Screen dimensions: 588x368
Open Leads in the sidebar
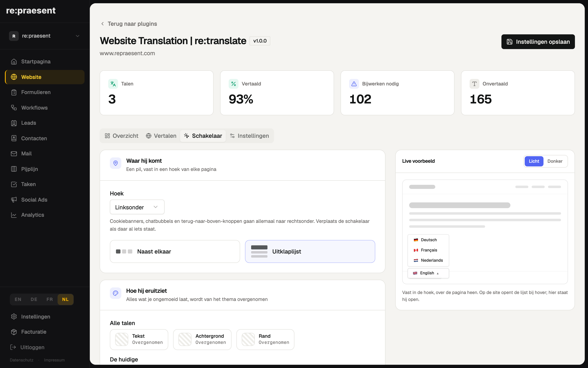[x=45, y=123]
